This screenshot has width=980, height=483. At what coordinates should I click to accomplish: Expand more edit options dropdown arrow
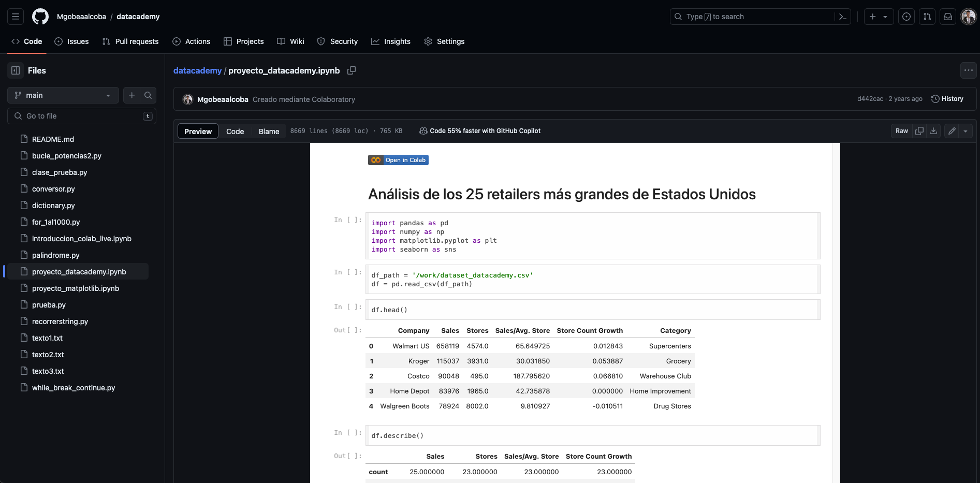click(966, 131)
